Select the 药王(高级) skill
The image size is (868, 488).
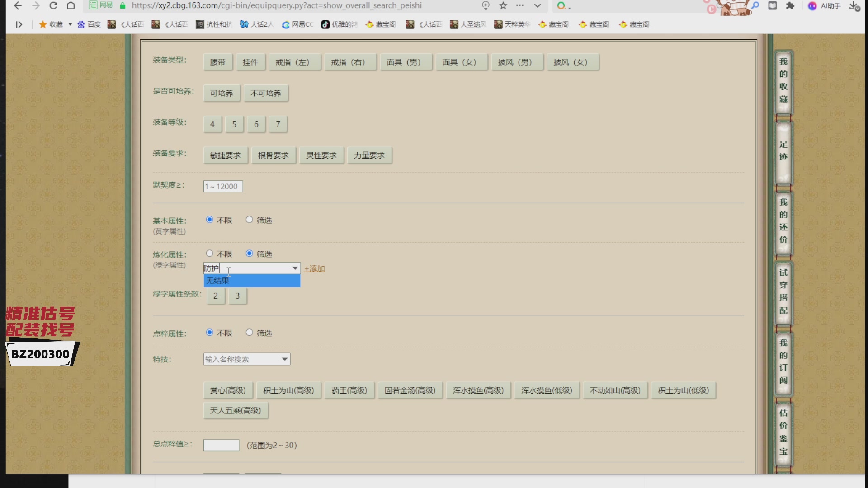click(x=349, y=390)
